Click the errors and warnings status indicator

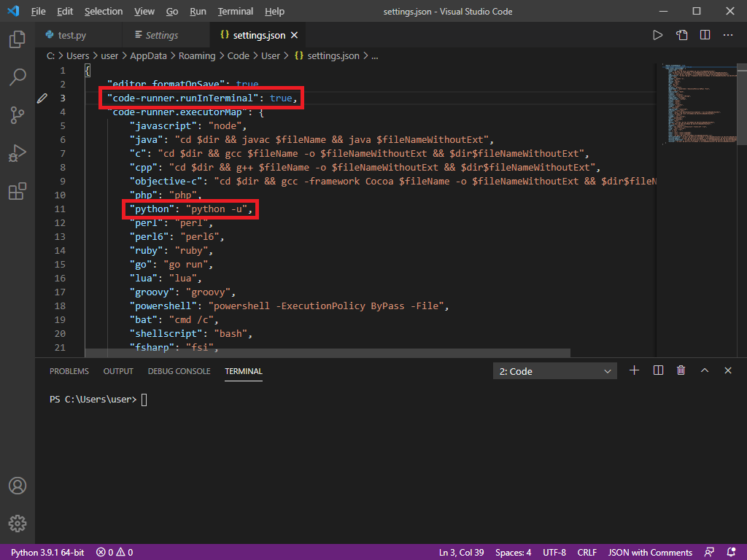click(115, 553)
